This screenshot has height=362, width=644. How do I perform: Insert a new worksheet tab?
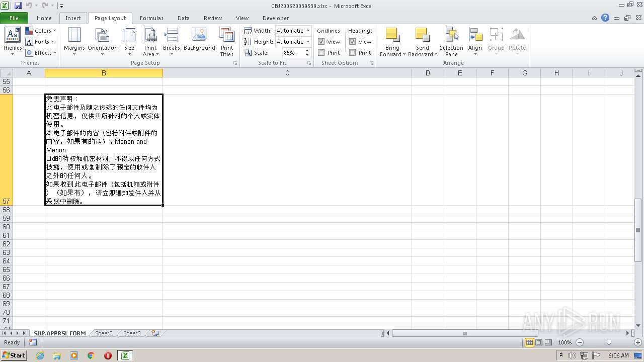[x=155, y=333]
